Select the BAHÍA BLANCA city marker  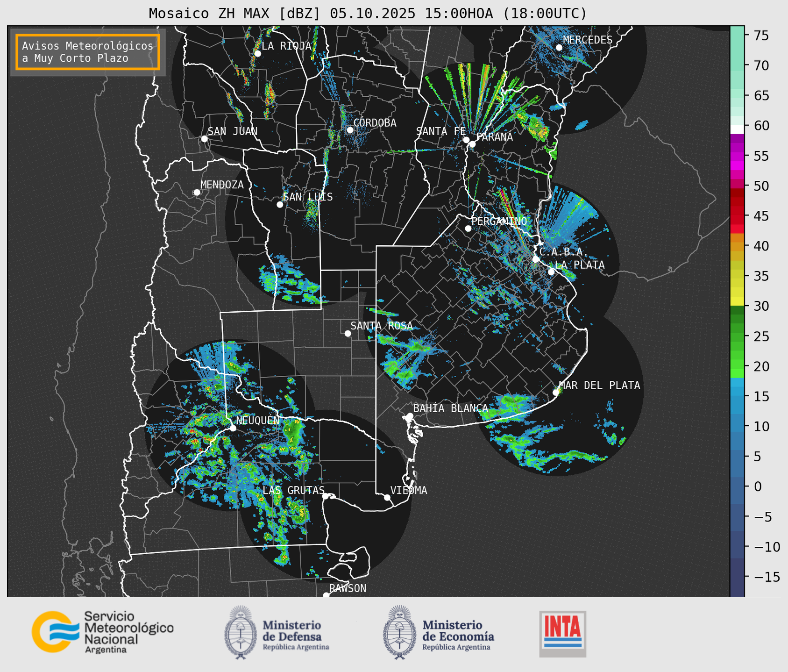(x=410, y=416)
